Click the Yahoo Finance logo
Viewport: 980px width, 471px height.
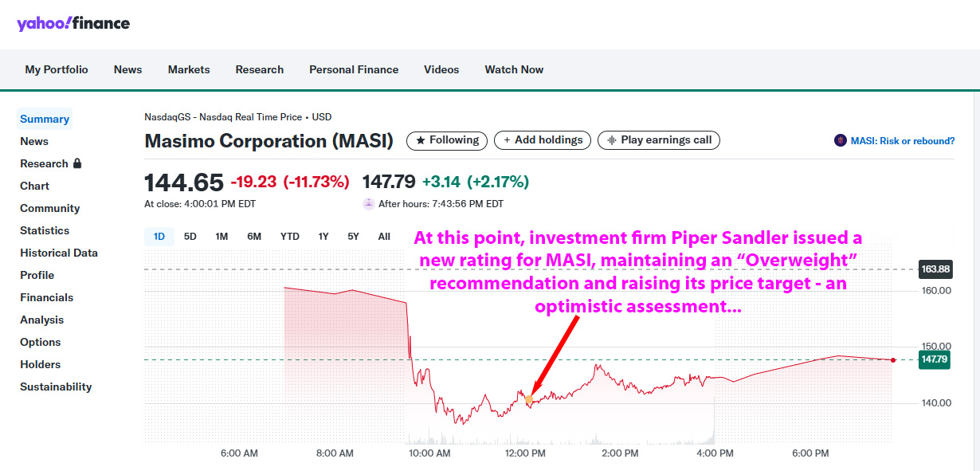(x=73, y=23)
